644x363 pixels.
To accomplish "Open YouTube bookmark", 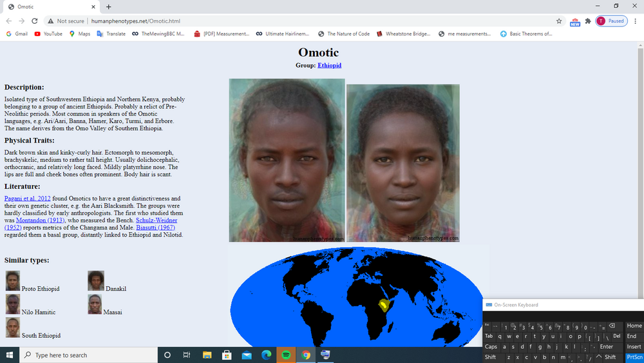I will (48, 34).
